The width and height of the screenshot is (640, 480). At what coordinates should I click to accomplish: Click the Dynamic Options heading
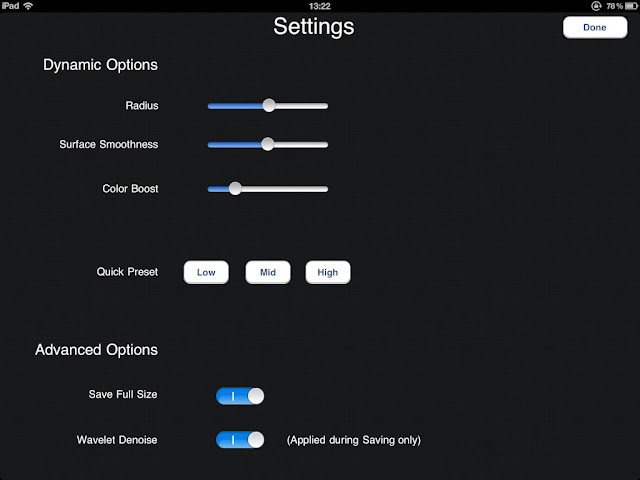point(100,65)
